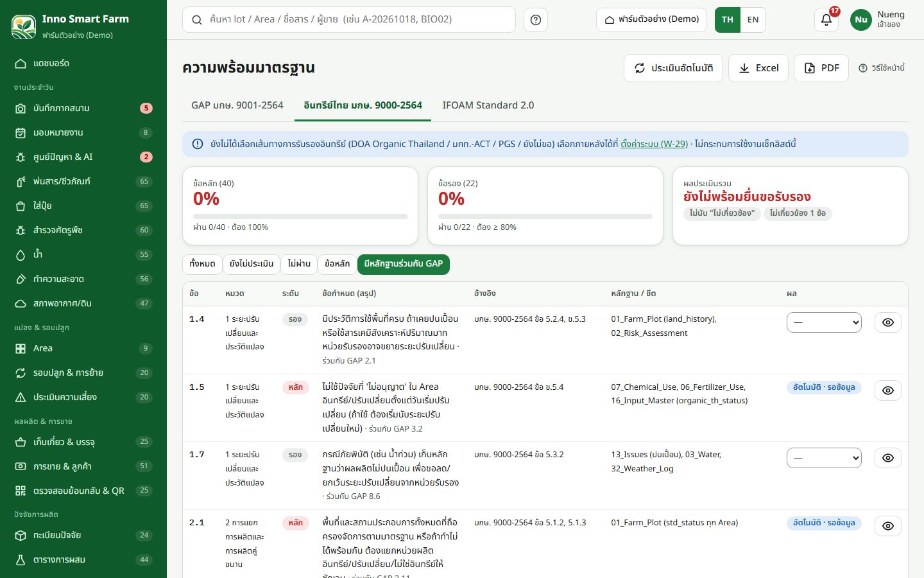Screen dimensions: 924x578
Task: Open สภาพอากาศ/ดิน sidebar item
Action: (x=83, y=304)
